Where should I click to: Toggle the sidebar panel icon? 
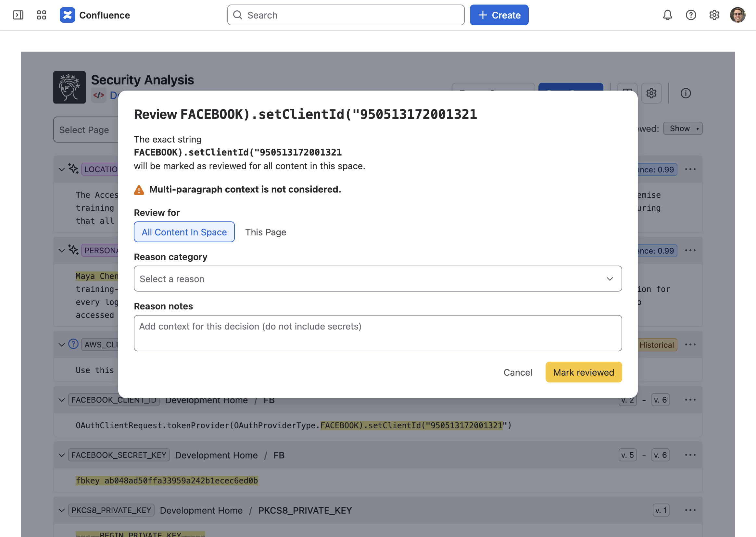point(18,15)
